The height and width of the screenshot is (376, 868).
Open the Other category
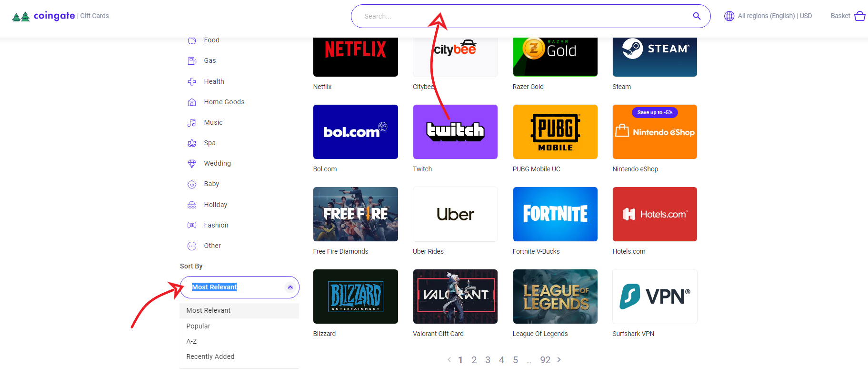[x=212, y=246]
